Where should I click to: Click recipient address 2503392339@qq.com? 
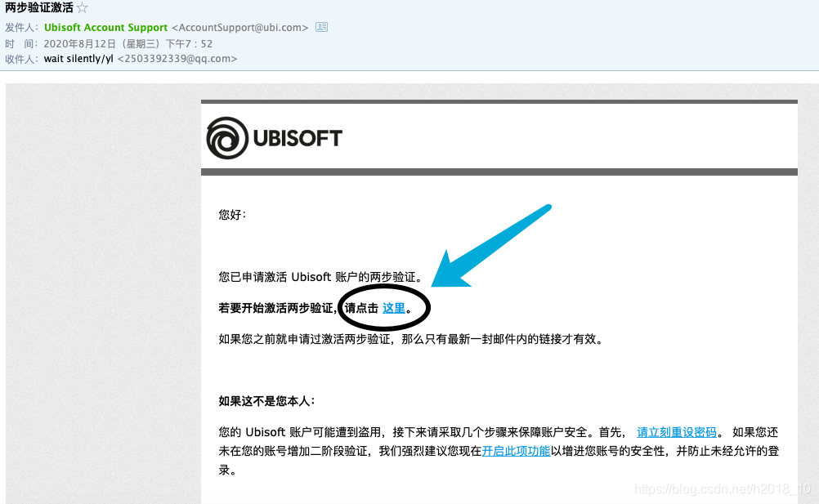[177, 59]
